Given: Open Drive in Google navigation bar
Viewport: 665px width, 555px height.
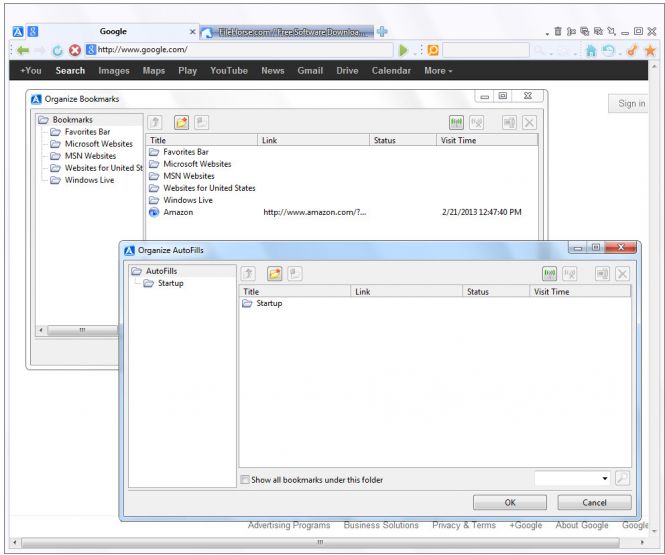Looking at the screenshot, I should tap(347, 71).
